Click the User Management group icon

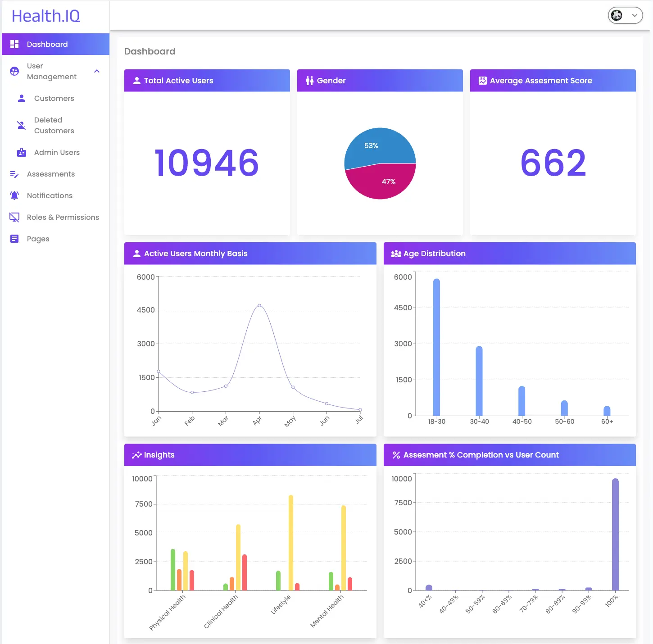tap(14, 71)
